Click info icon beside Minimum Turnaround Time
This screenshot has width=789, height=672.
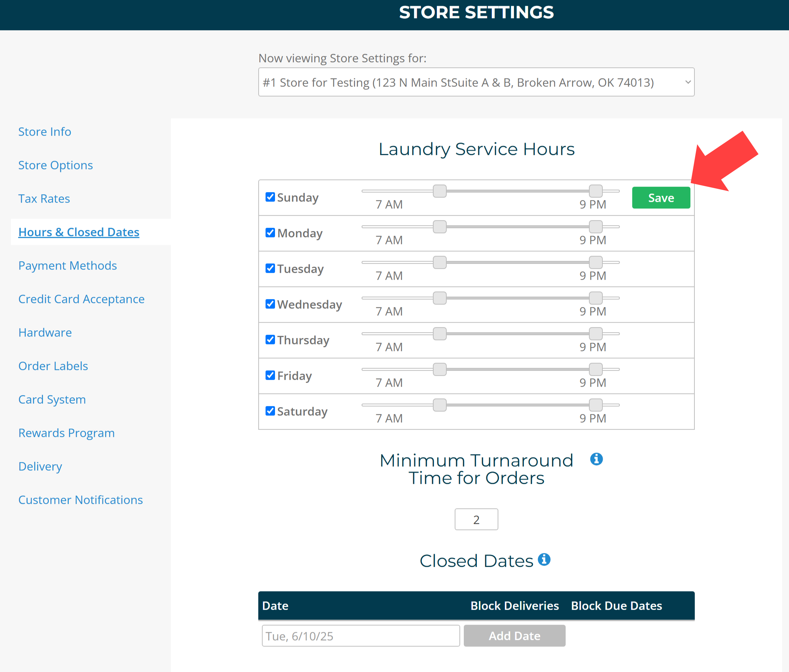(596, 459)
